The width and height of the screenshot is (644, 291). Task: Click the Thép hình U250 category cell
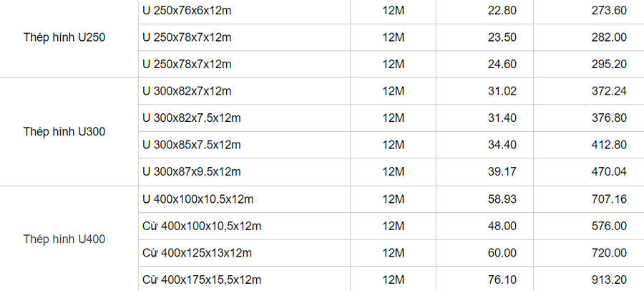coord(64,38)
